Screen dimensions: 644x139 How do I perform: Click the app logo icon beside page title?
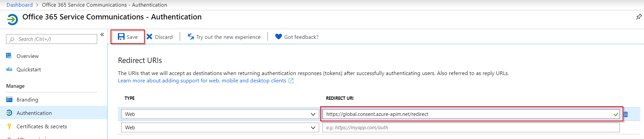12,19
